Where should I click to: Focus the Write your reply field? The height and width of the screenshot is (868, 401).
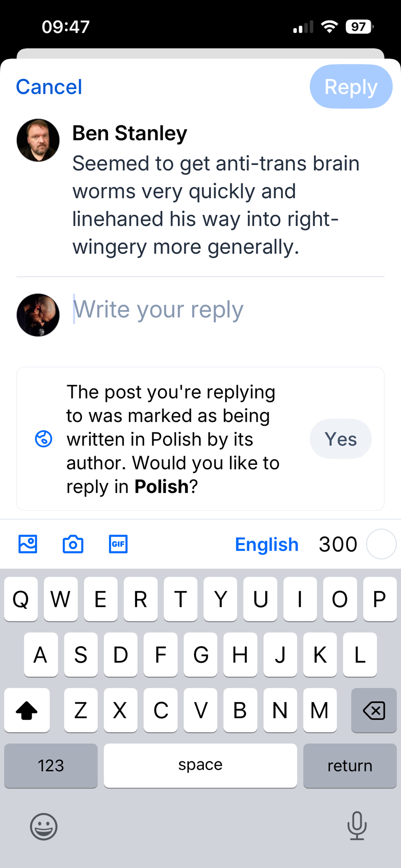[217, 310]
